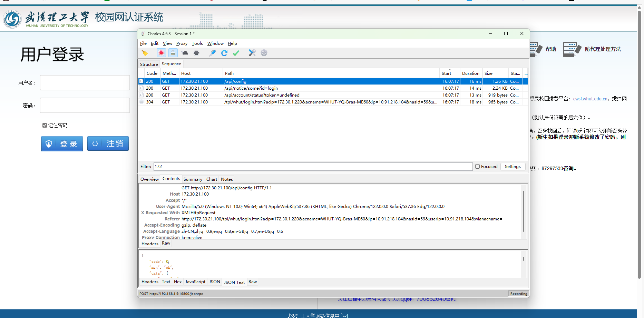The image size is (644, 318).
Task: Toggle the 记住密码 checkbox
Action: point(45,125)
